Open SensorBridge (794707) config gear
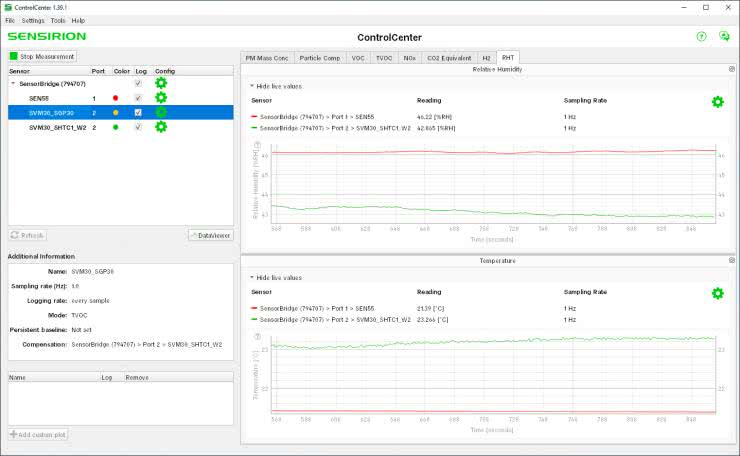The height and width of the screenshot is (456, 740). [x=161, y=84]
